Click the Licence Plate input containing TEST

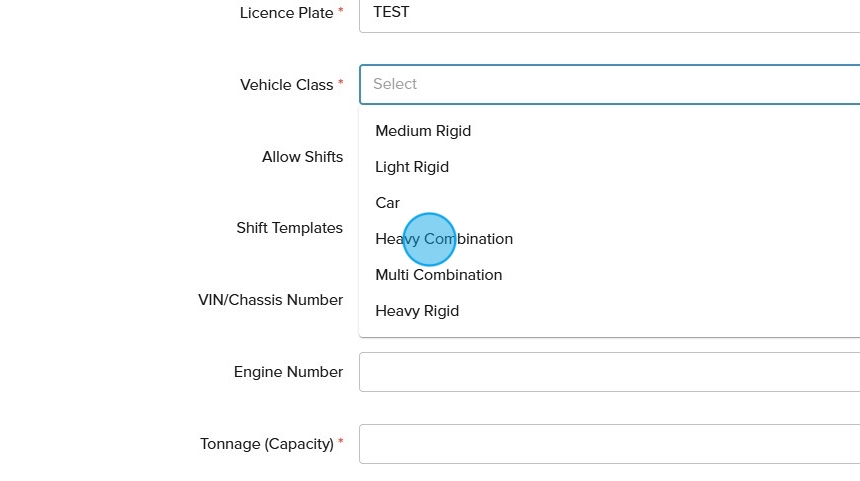coord(610,13)
